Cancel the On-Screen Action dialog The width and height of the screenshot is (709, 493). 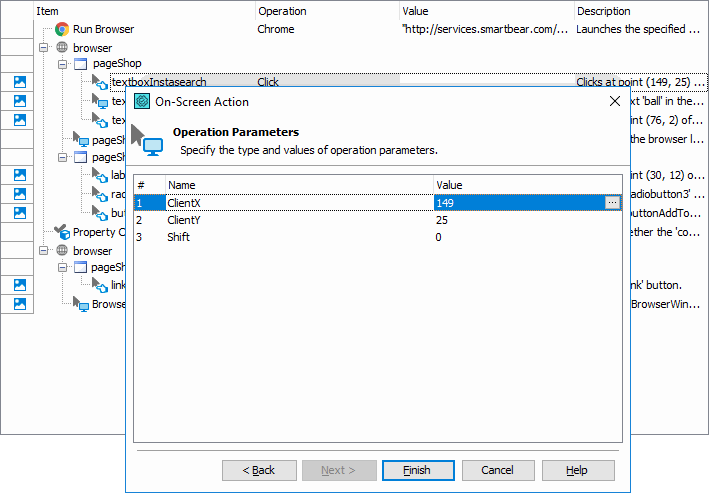click(x=497, y=470)
